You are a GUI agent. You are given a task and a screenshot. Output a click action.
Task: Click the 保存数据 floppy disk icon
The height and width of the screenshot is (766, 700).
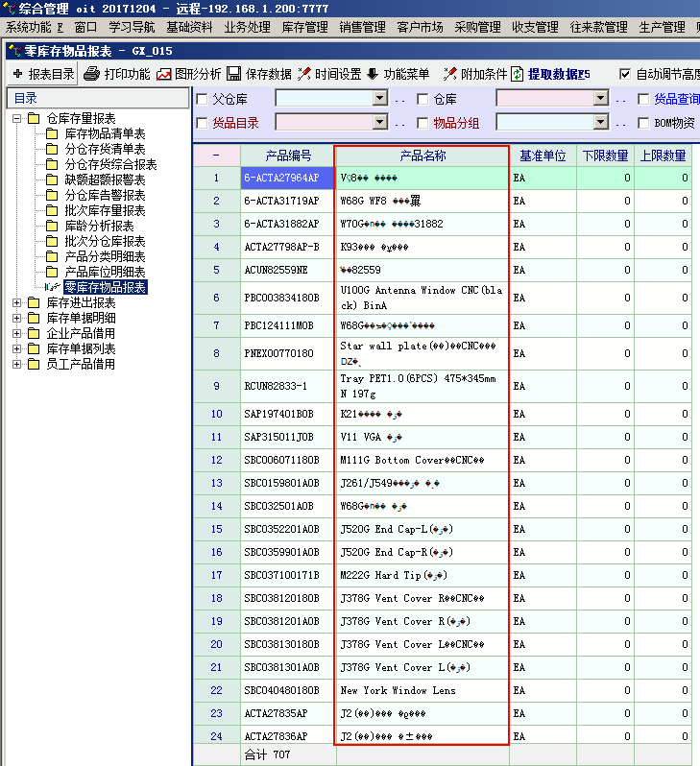[x=233, y=74]
